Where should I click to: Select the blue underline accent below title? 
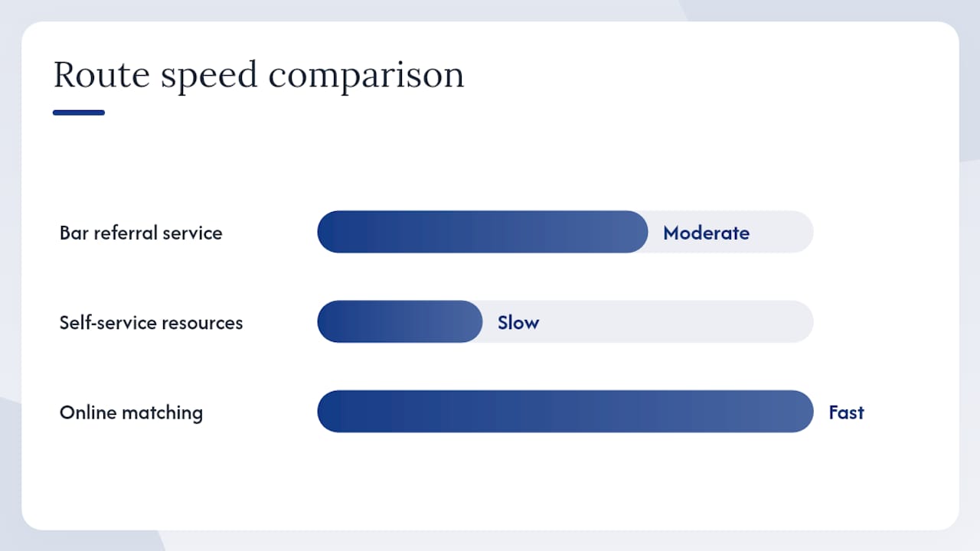pyautogui.click(x=79, y=112)
